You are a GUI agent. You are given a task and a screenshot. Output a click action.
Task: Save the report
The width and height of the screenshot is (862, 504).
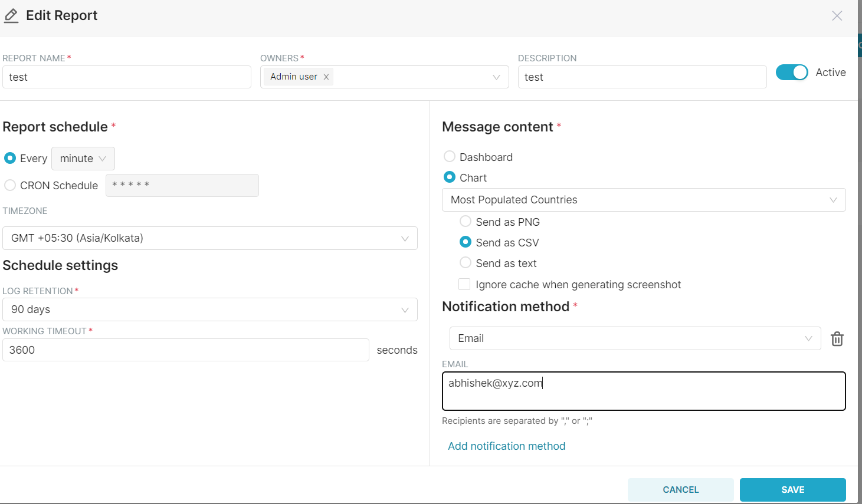[792, 489]
